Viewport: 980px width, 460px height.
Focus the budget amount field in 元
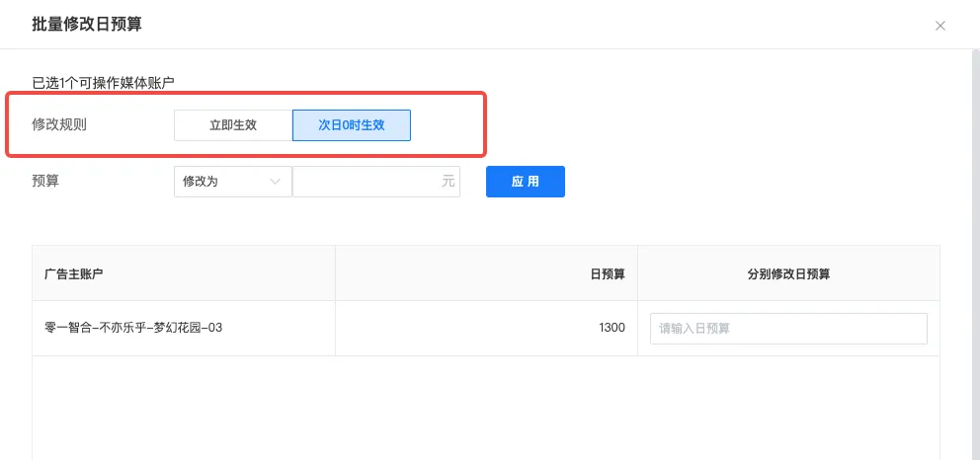[x=376, y=182]
